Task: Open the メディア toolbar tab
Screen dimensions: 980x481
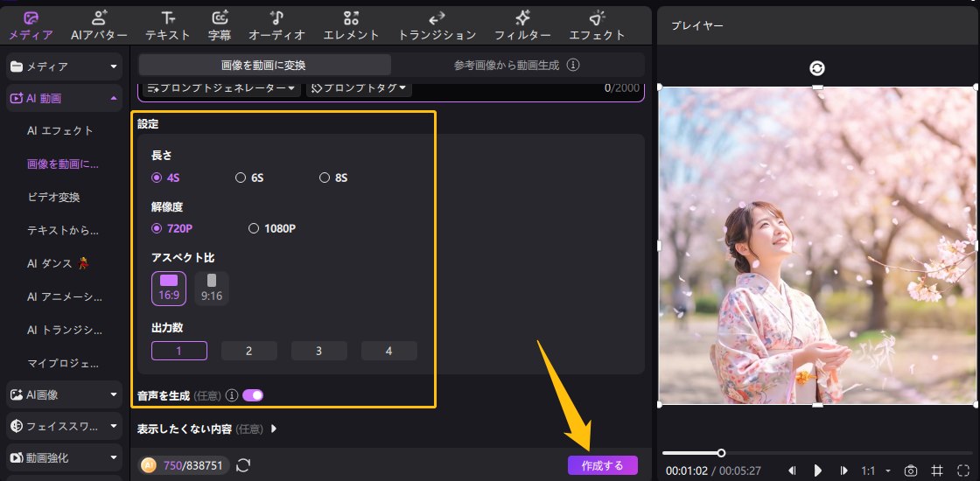Action: pyautogui.click(x=31, y=25)
